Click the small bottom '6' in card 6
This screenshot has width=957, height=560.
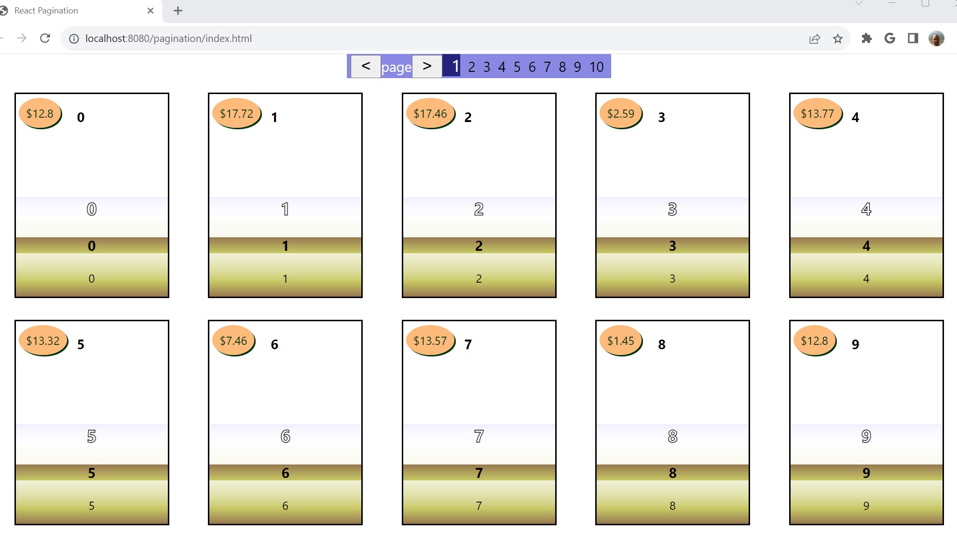(x=285, y=506)
